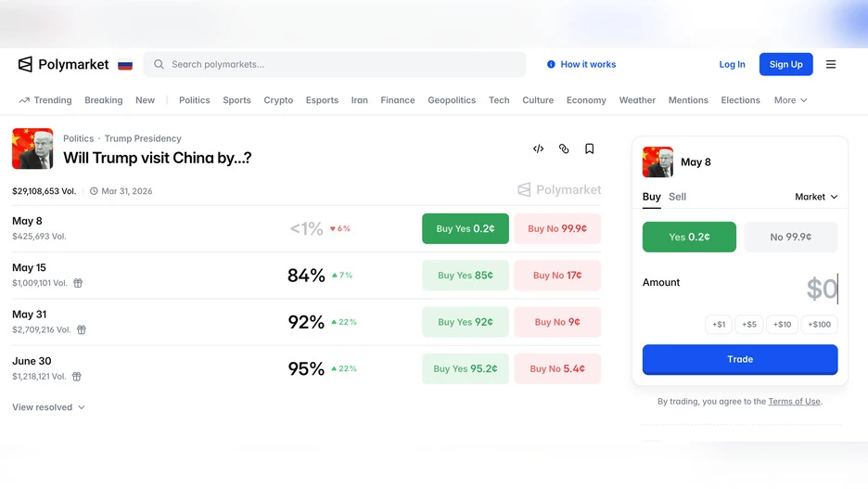
Task: Click the Log In link
Action: (x=732, y=64)
